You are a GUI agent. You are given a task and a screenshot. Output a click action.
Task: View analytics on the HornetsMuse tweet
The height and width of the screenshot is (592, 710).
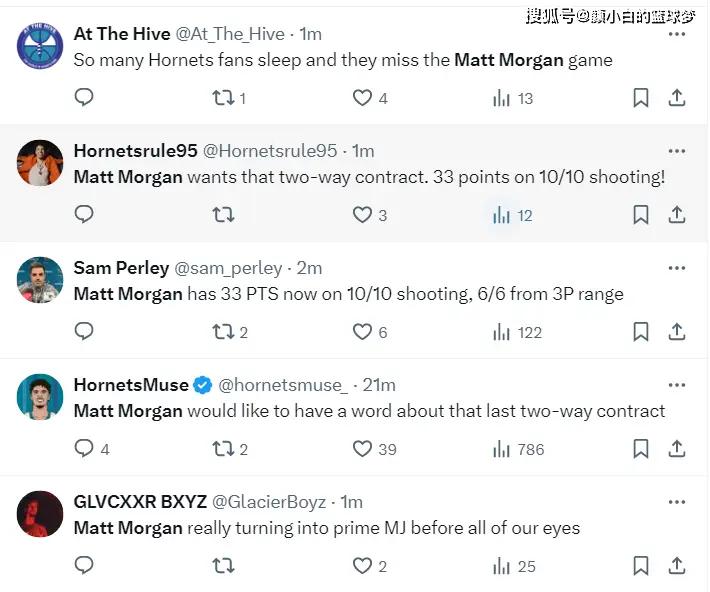(x=502, y=449)
